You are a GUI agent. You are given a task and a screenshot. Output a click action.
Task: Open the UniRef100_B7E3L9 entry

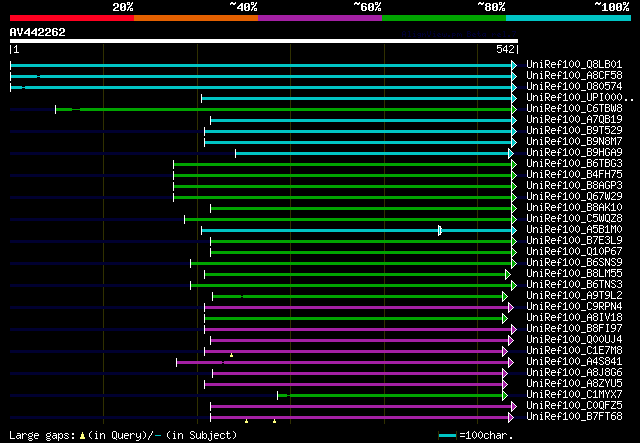pyautogui.click(x=574, y=241)
